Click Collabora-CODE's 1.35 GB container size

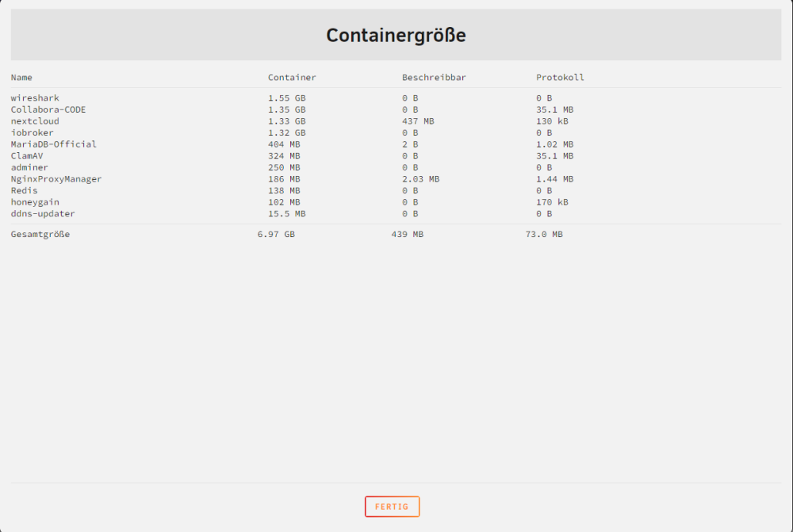[287, 109]
